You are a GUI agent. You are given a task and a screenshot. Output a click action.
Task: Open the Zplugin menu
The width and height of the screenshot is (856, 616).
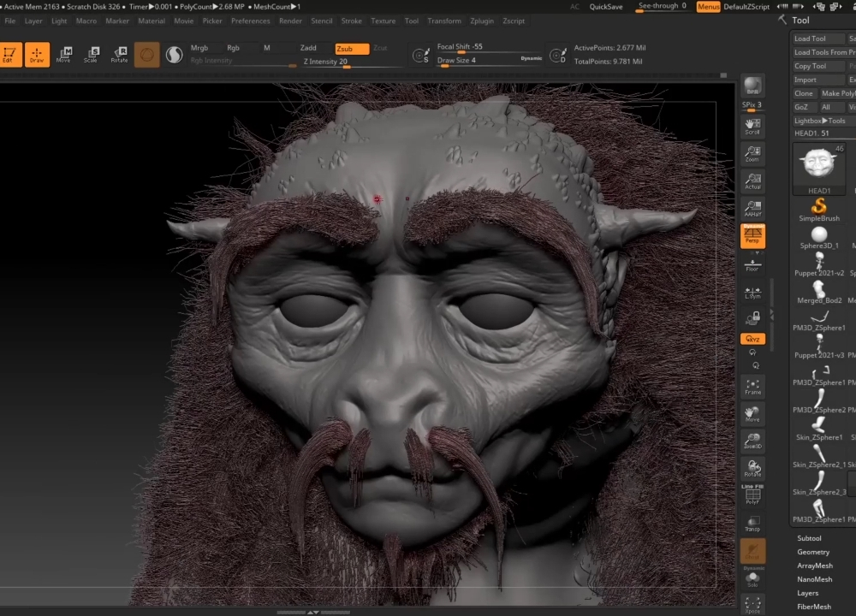tap(480, 21)
